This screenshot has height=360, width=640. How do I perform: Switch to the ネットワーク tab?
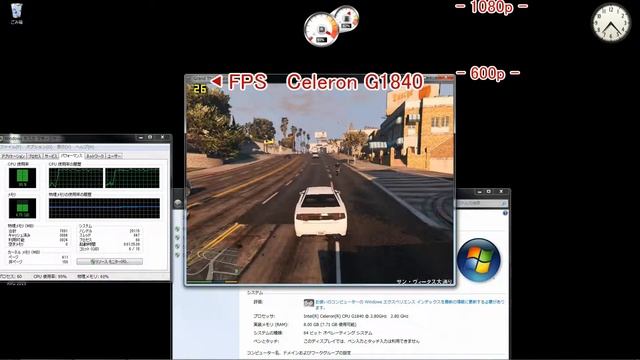point(95,156)
